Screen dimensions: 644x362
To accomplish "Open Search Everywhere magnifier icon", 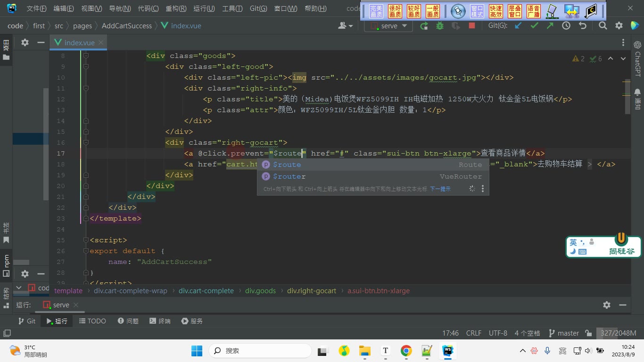I will [603, 26].
